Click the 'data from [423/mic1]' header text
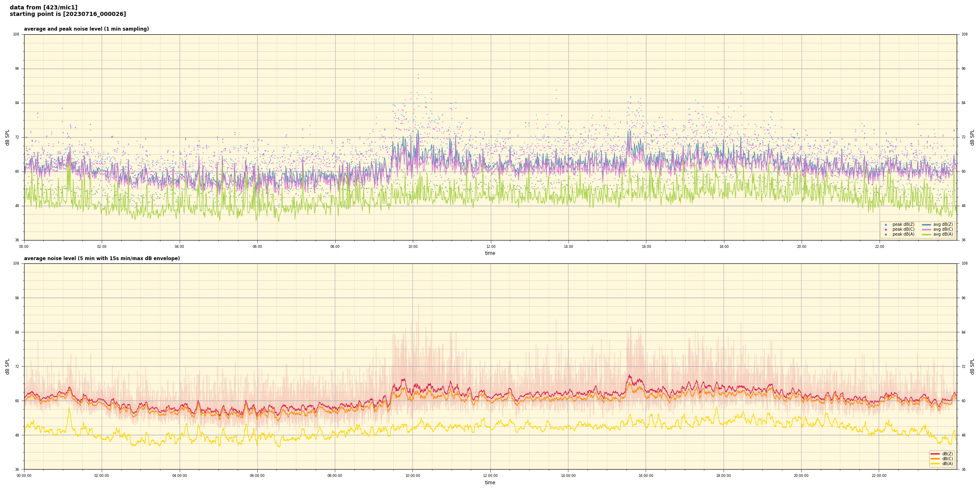The image size is (980, 490). click(43, 7)
